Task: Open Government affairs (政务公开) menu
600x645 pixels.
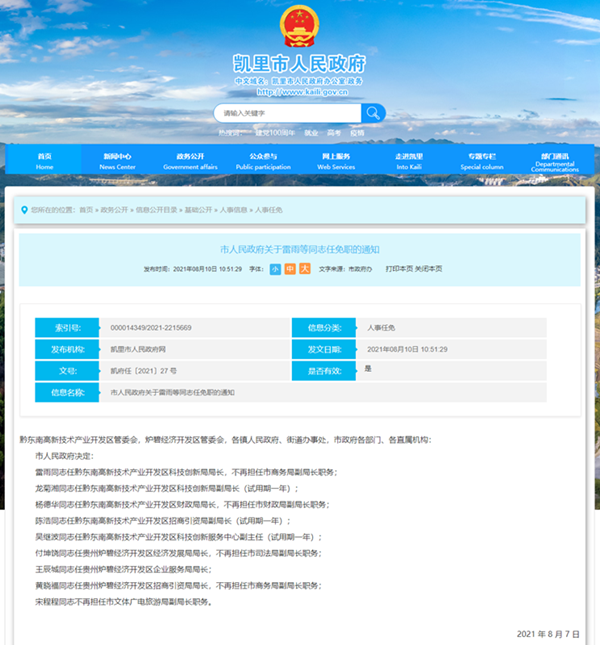Action: (190, 161)
